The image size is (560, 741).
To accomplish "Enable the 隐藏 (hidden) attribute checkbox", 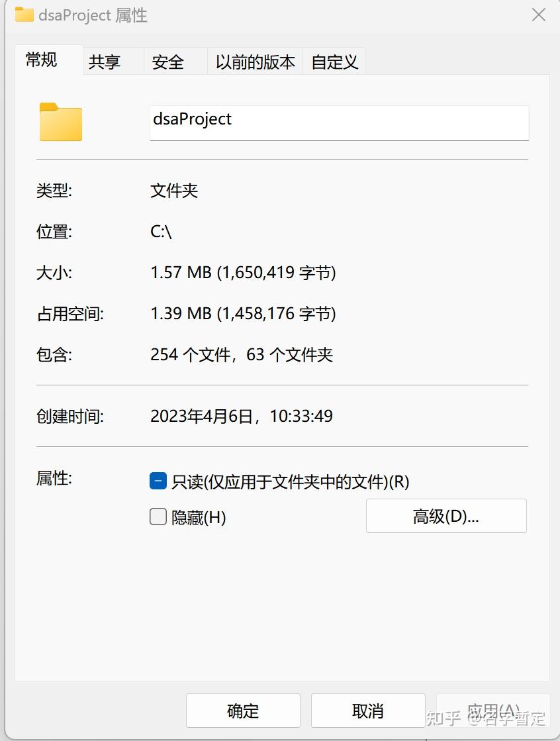I will [x=158, y=517].
